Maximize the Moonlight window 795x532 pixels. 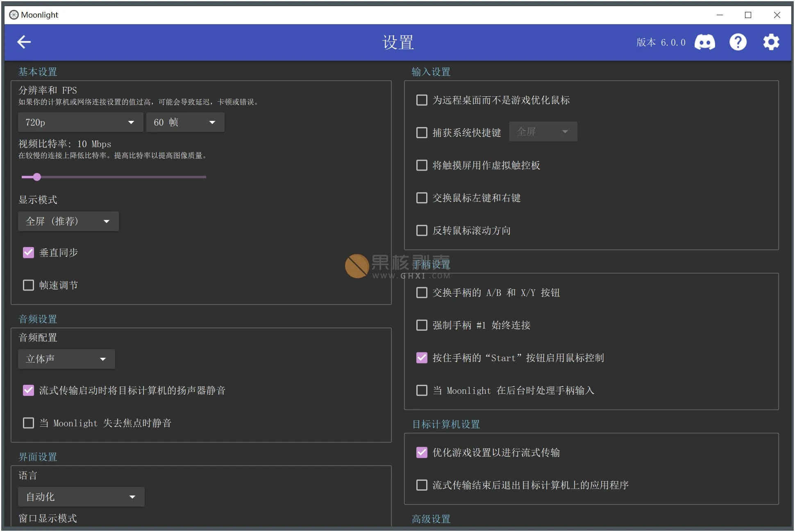[x=748, y=15]
